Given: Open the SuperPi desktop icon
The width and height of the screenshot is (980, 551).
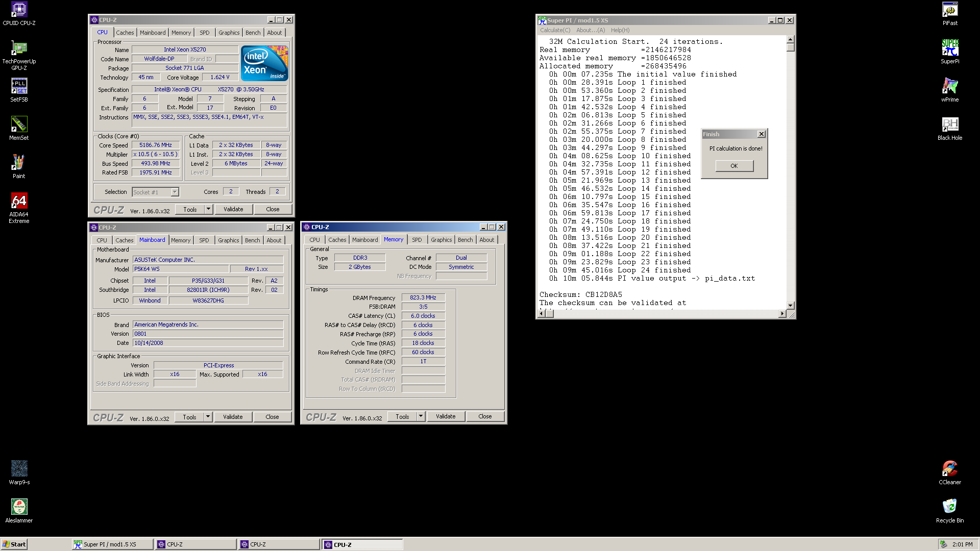Looking at the screenshot, I should [x=950, y=52].
